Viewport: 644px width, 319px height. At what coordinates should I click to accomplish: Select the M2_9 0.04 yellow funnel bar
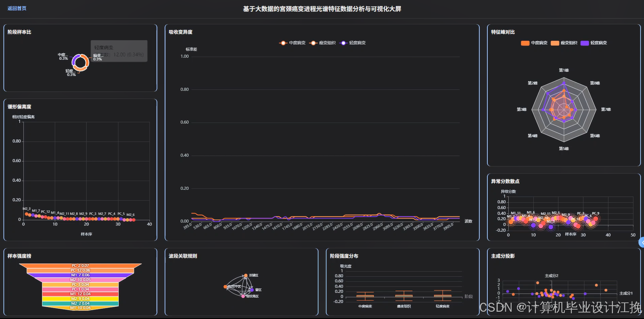pyautogui.click(x=80, y=298)
